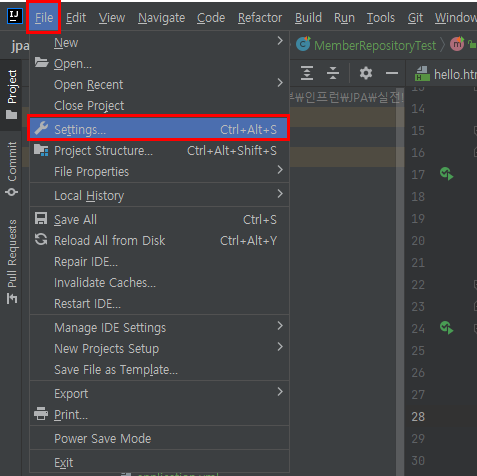Choose Open... from the File menu
The width and height of the screenshot is (477, 476).
tap(159, 63)
